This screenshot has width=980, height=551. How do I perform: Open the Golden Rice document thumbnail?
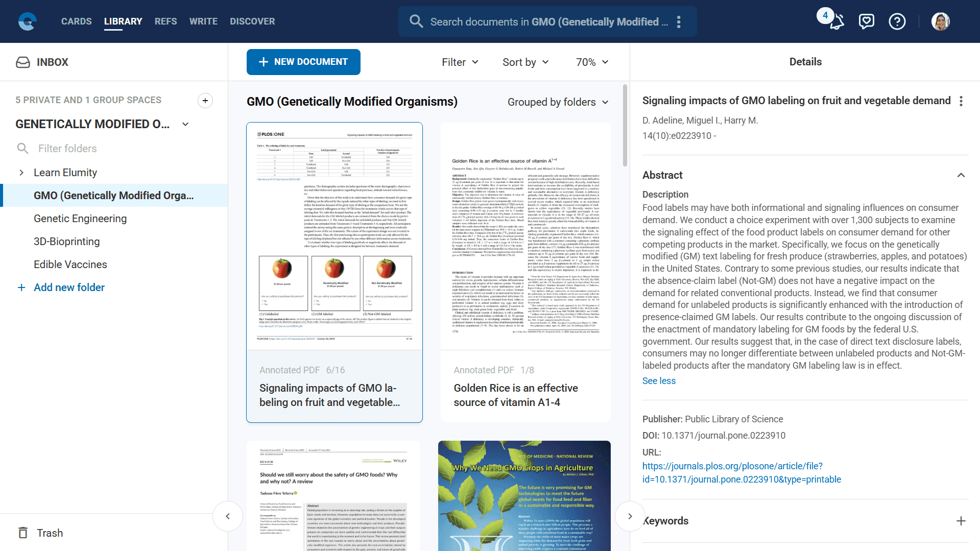pos(525,236)
